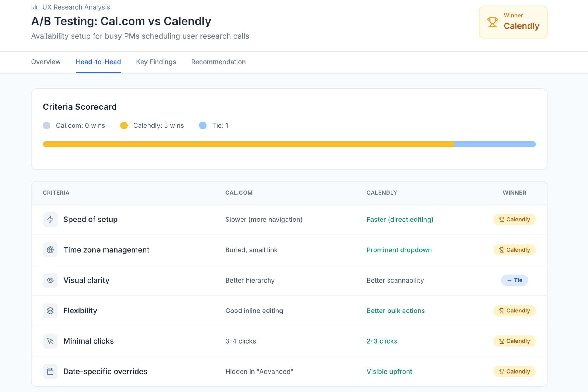
Task: Go to the Recommendation tab
Action: click(218, 62)
